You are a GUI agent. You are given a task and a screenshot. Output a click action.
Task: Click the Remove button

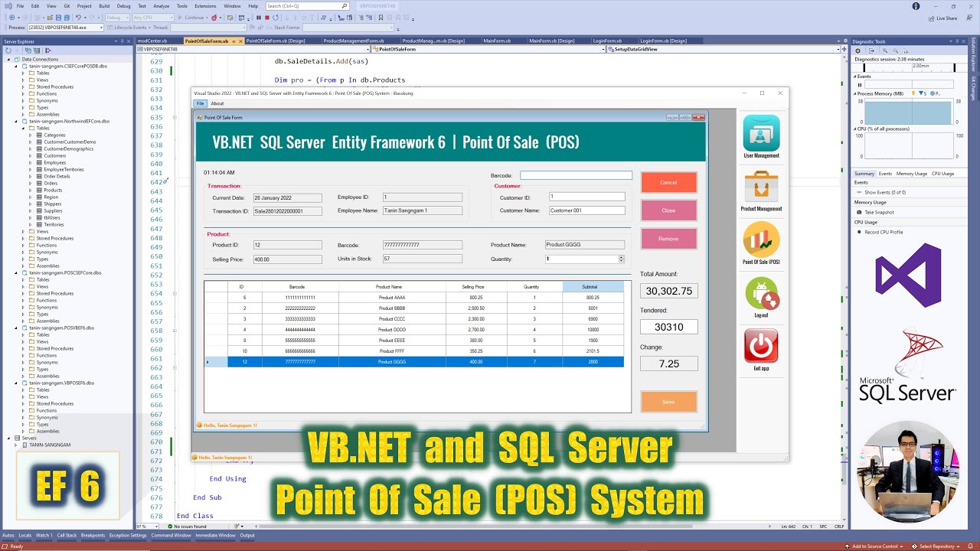[668, 239]
